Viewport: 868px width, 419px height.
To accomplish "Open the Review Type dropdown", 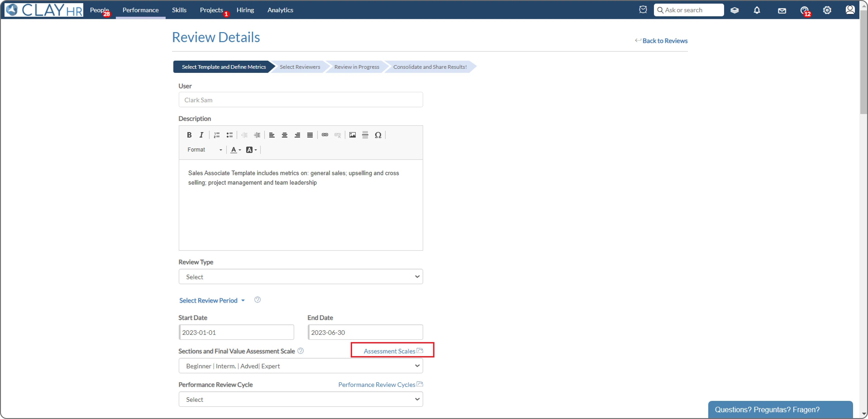I will 300,276.
